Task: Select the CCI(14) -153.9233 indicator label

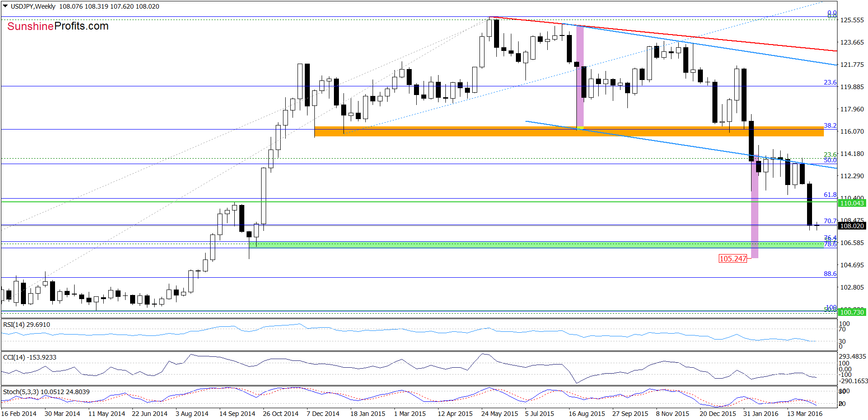Action: tap(30, 357)
